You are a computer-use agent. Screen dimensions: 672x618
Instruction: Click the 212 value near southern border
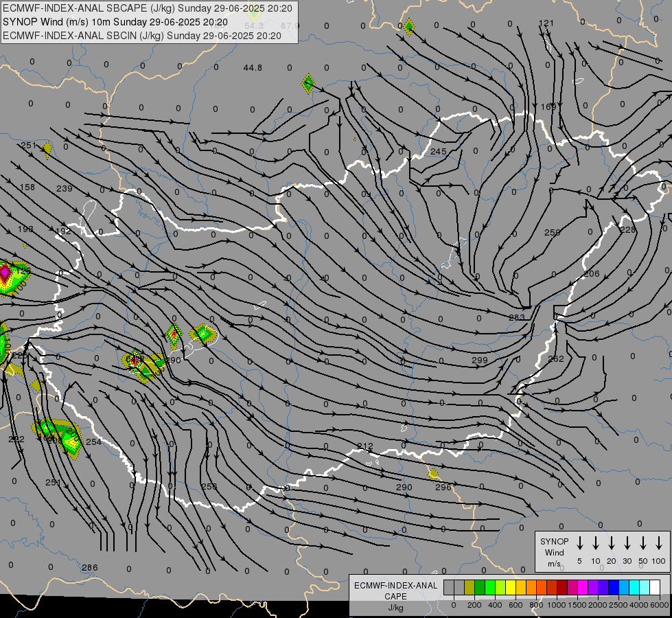(x=365, y=446)
